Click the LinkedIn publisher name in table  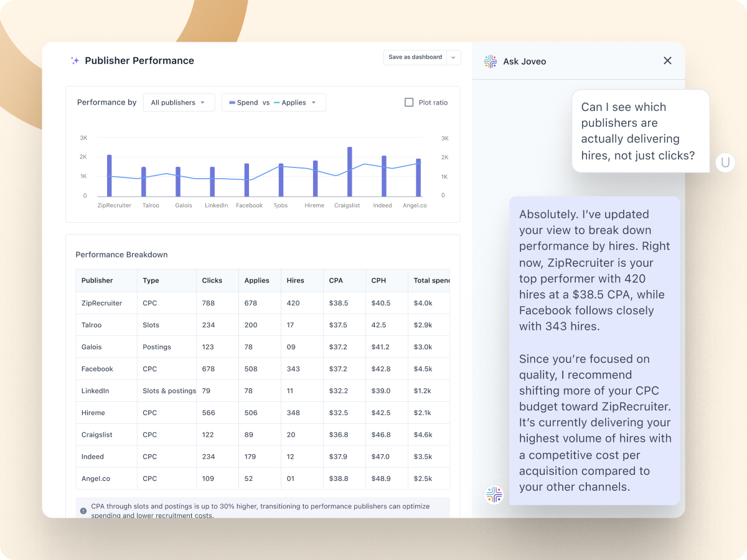pos(95,391)
